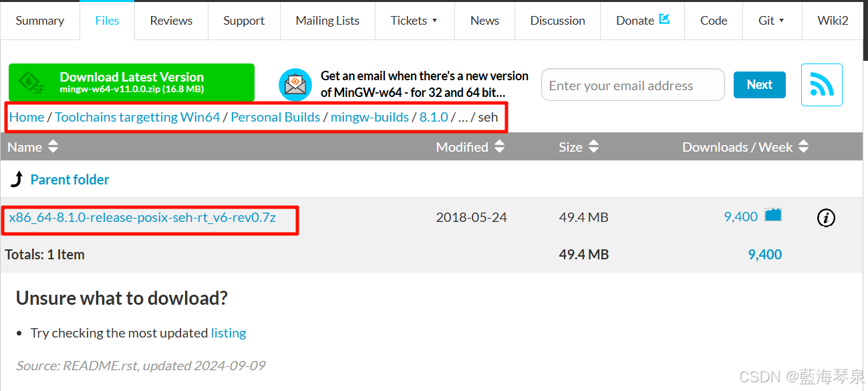Click the Next button
The height and width of the screenshot is (391, 868).
760,85
